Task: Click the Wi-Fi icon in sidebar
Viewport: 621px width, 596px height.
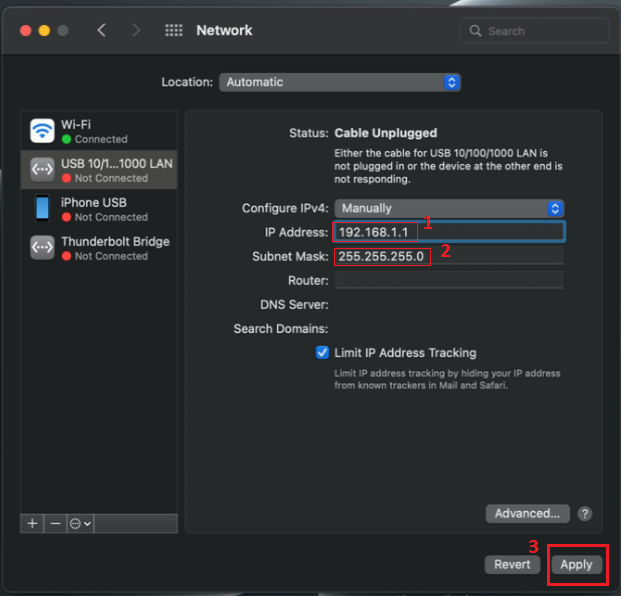Action: (x=42, y=131)
